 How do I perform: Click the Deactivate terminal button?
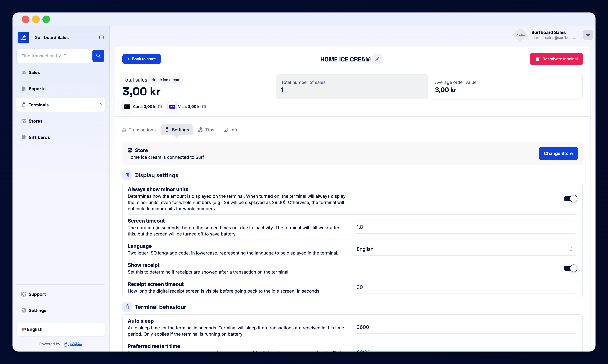click(x=556, y=59)
